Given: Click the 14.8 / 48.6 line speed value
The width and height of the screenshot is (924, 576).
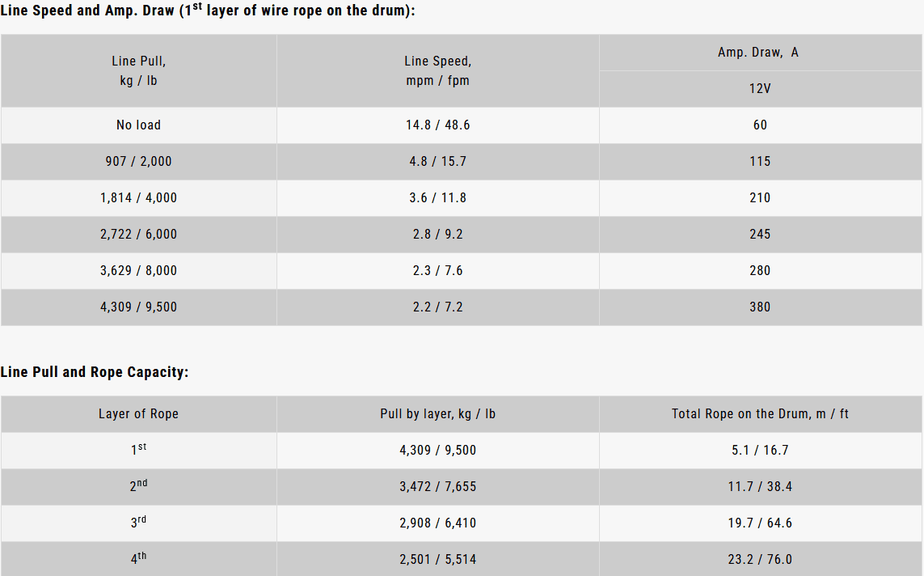Looking at the screenshot, I should tap(437, 125).
